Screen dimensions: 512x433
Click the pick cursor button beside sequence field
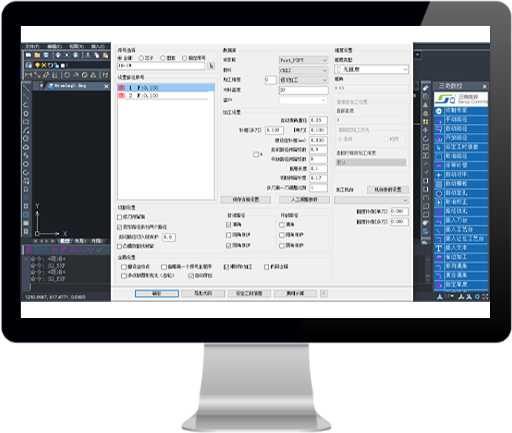[x=211, y=66]
